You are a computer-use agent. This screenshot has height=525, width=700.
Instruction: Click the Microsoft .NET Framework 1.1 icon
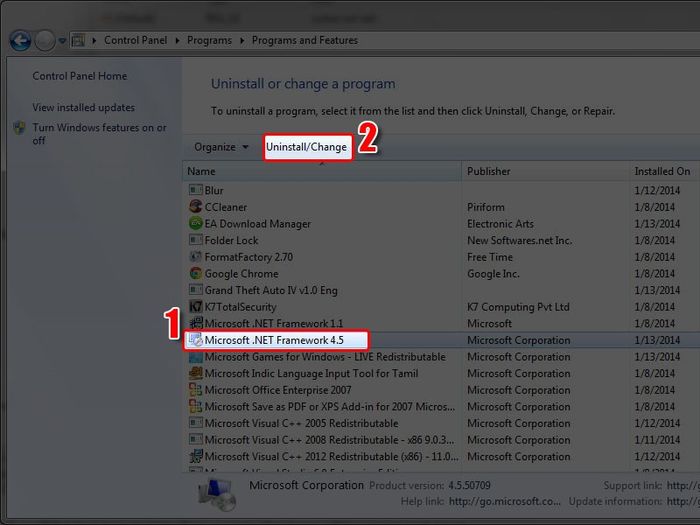[x=196, y=323]
